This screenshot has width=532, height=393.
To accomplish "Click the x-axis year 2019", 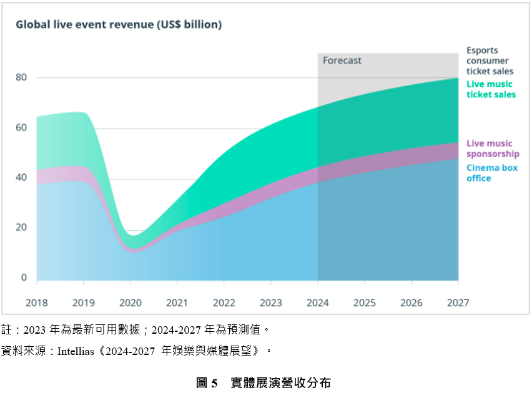I will coord(84,303).
